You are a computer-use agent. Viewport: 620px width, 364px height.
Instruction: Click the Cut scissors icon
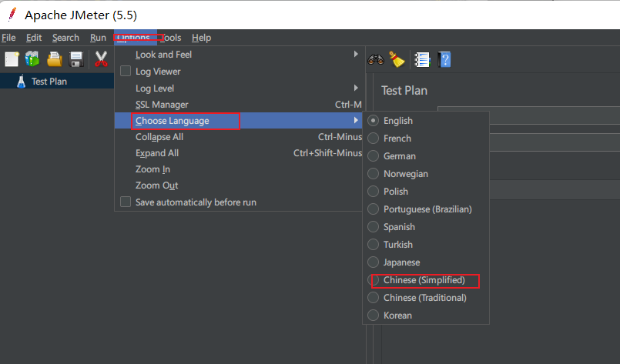(x=101, y=59)
